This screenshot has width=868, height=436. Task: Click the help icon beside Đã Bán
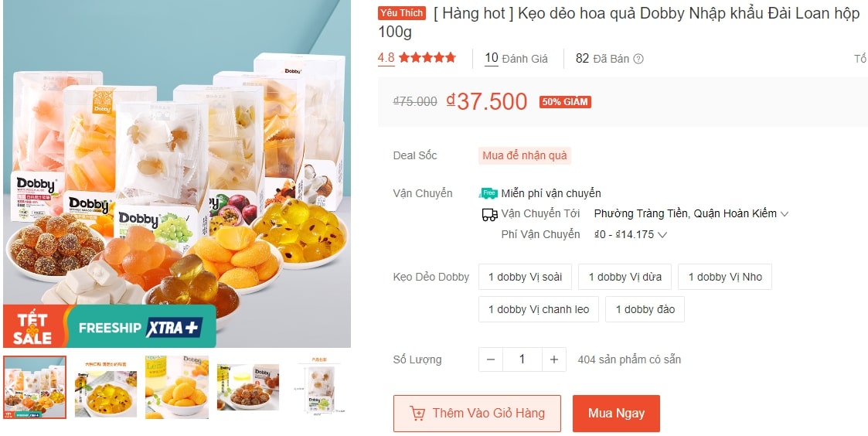click(x=638, y=59)
